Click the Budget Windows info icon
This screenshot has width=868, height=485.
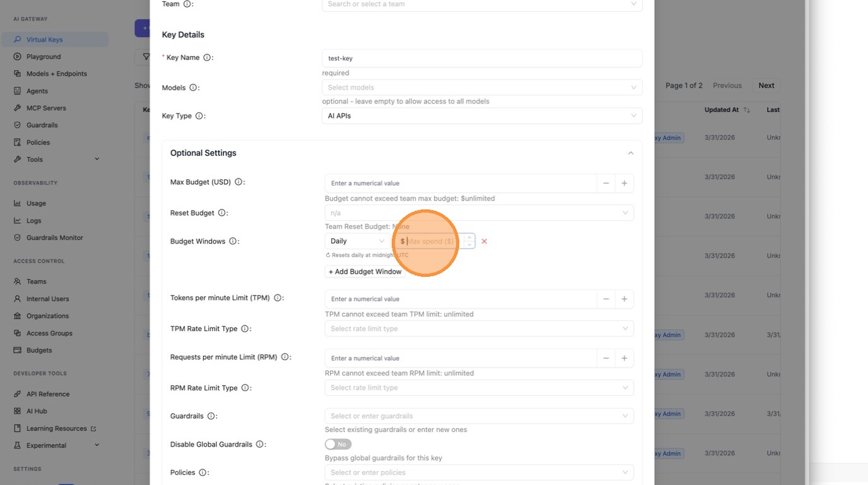click(233, 242)
